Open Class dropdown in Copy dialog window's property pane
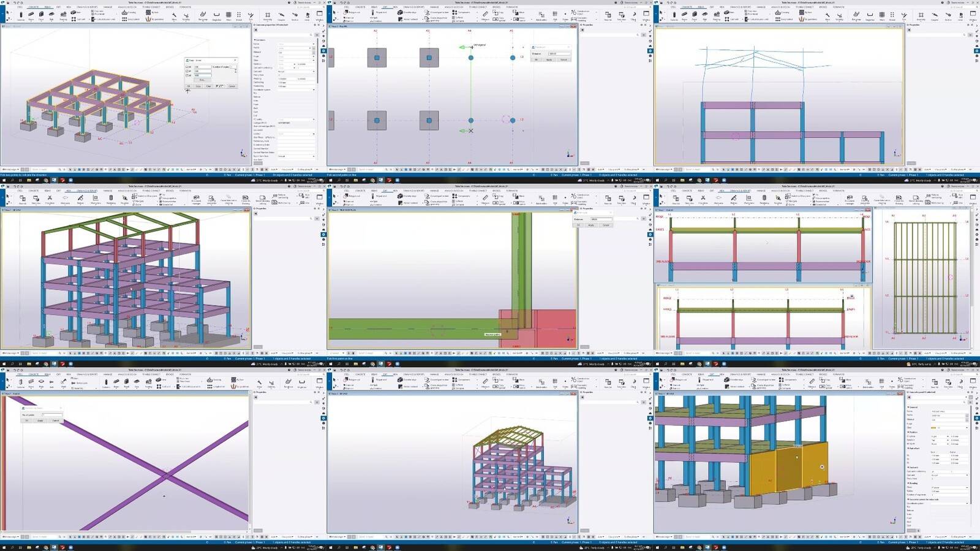Screen dimensions: 980x551 (x=296, y=60)
